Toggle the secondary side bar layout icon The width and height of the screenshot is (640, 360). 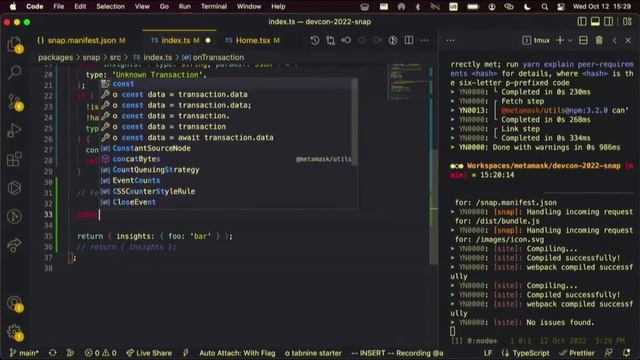(x=608, y=22)
